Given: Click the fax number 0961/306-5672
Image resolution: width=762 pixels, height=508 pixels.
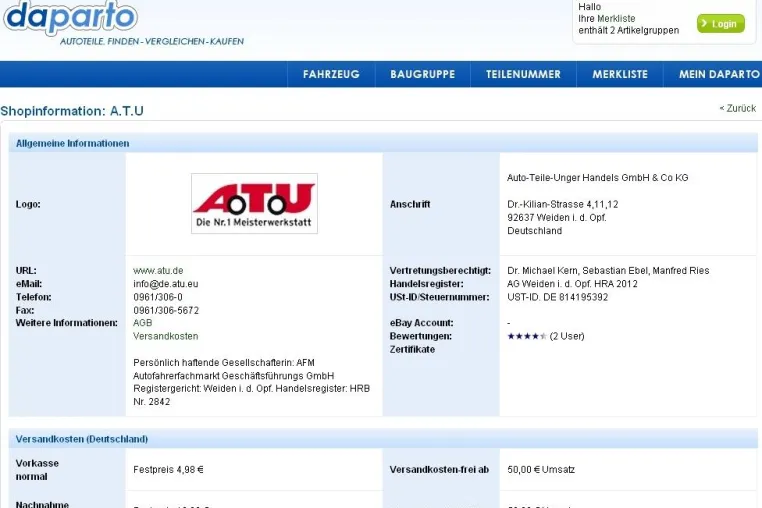Looking at the screenshot, I should (x=166, y=310).
